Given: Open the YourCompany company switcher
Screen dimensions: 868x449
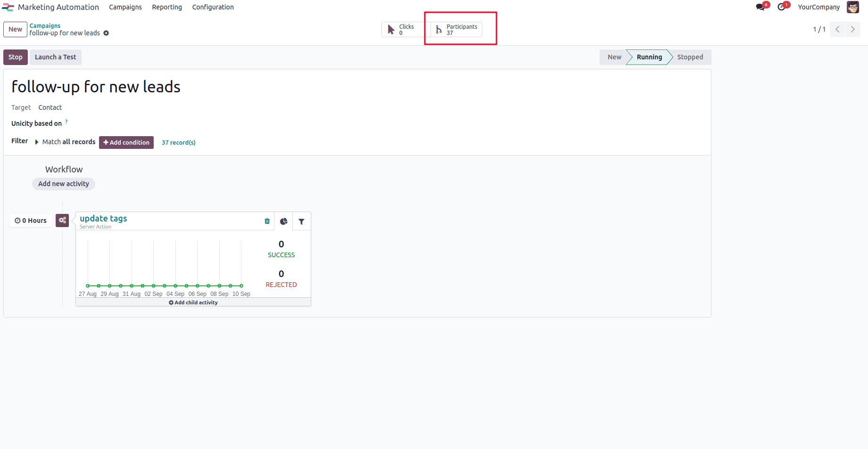Looking at the screenshot, I should (819, 7).
